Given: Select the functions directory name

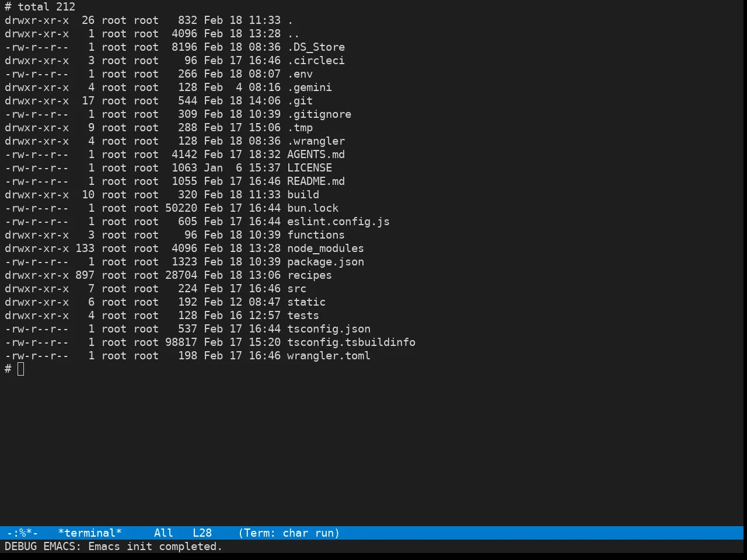Looking at the screenshot, I should [x=316, y=235].
